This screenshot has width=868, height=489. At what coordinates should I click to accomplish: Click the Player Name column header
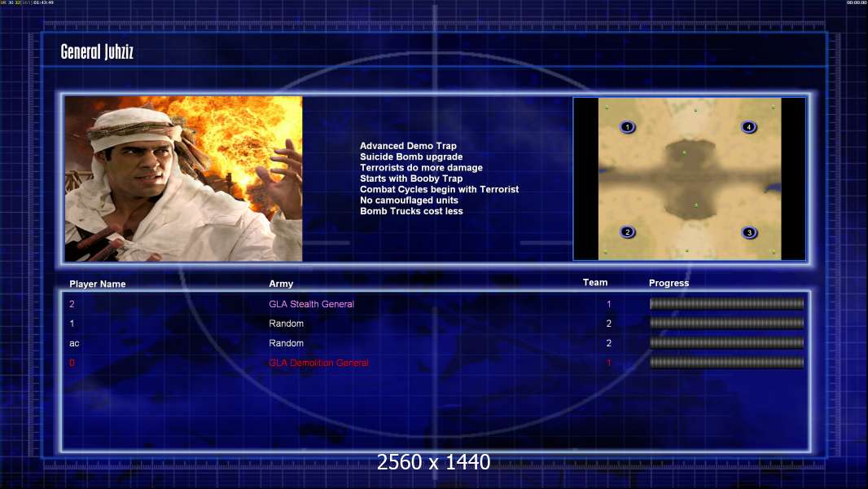98,284
